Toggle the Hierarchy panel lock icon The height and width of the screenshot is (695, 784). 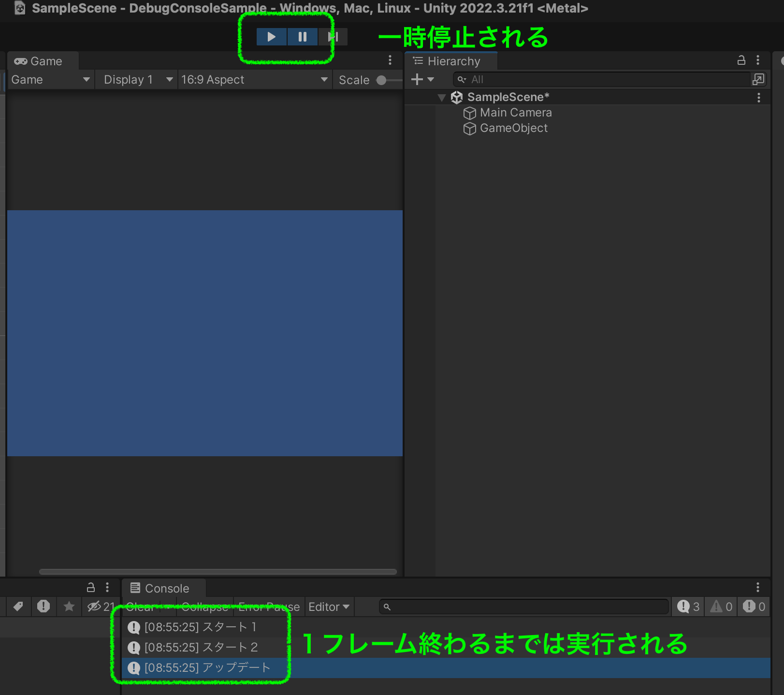pos(741,60)
